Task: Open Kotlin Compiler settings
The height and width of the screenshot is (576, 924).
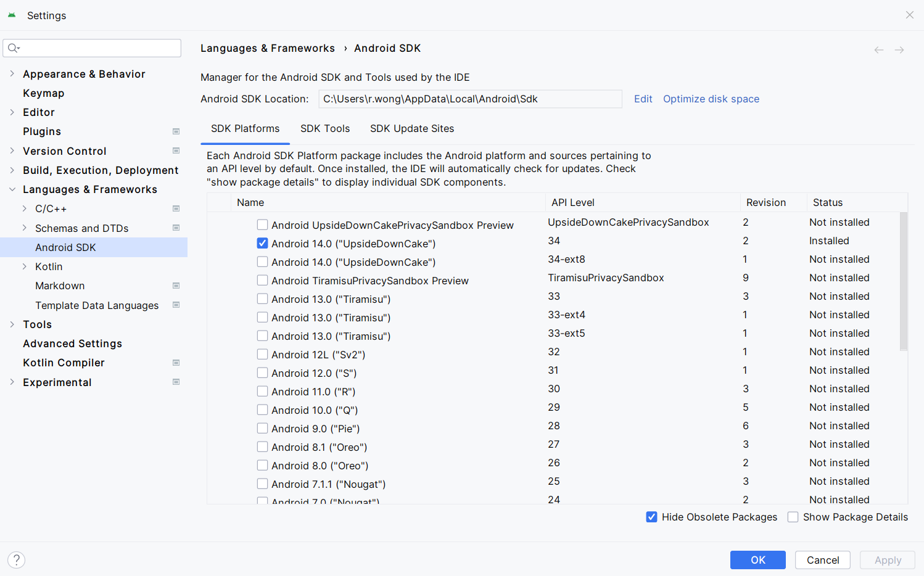Action: [x=64, y=363]
